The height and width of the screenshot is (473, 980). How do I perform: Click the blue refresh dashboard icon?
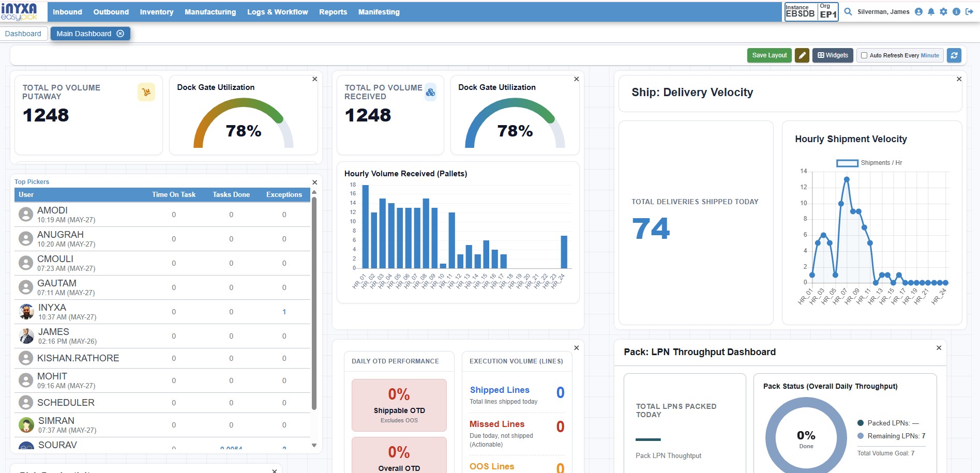tap(954, 55)
